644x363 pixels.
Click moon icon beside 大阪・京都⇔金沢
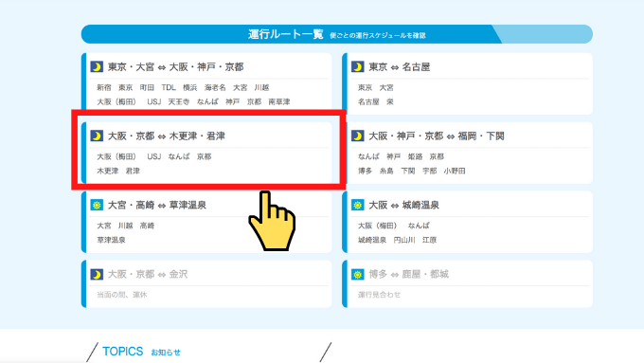pos(97,274)
